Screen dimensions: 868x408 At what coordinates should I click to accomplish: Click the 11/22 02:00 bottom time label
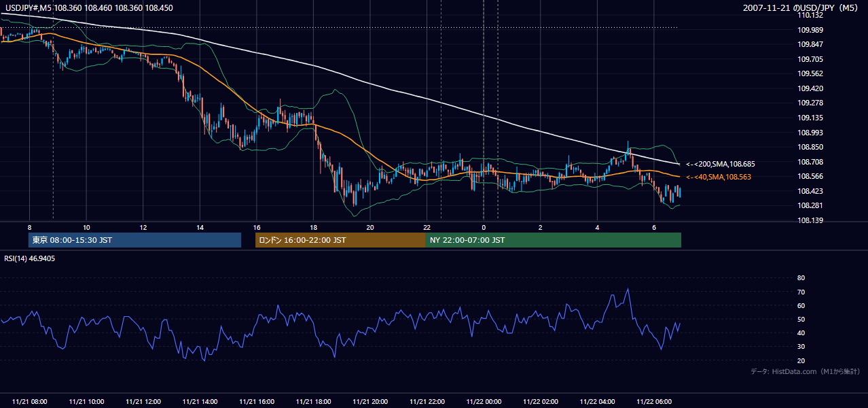[541, 402]
